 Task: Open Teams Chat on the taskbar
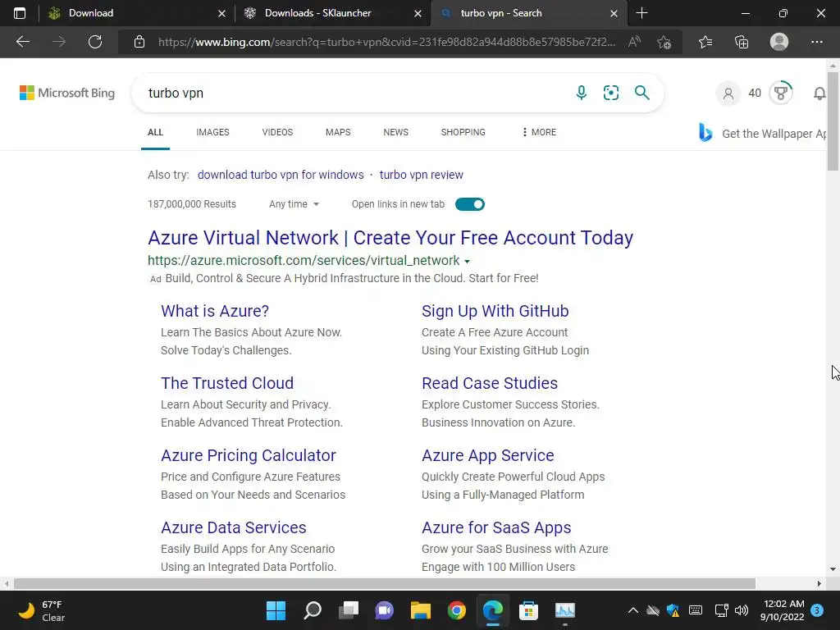click(x=384, y=610)
